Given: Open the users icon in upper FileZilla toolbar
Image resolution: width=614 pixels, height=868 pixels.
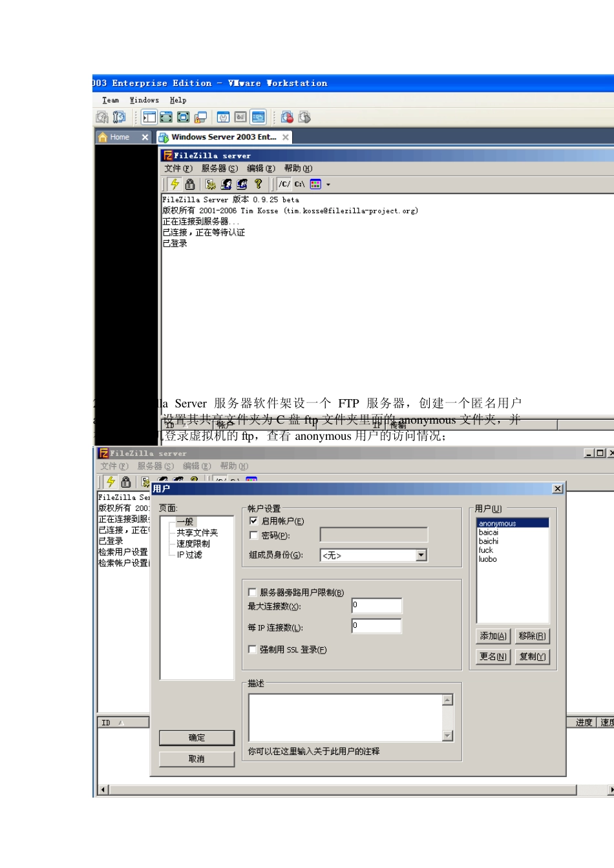Looking at the screenshot, I should point(226,184).
